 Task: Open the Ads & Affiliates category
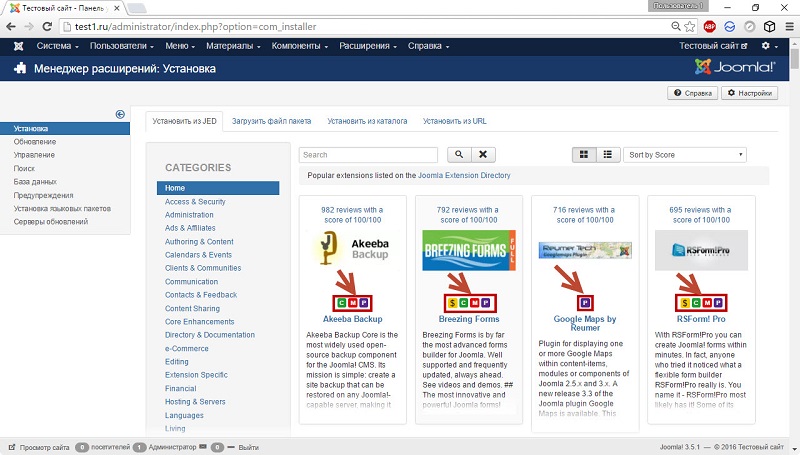pos(190,228)
